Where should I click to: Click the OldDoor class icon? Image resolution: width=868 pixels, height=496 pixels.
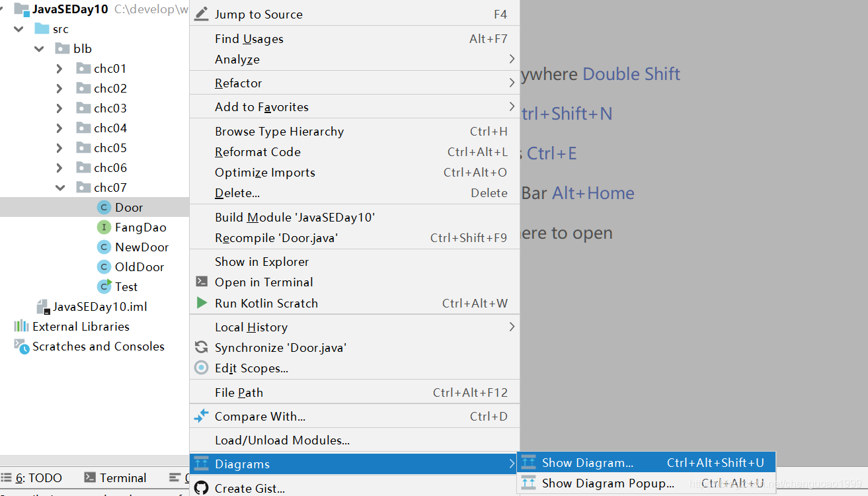pos(103,267)
